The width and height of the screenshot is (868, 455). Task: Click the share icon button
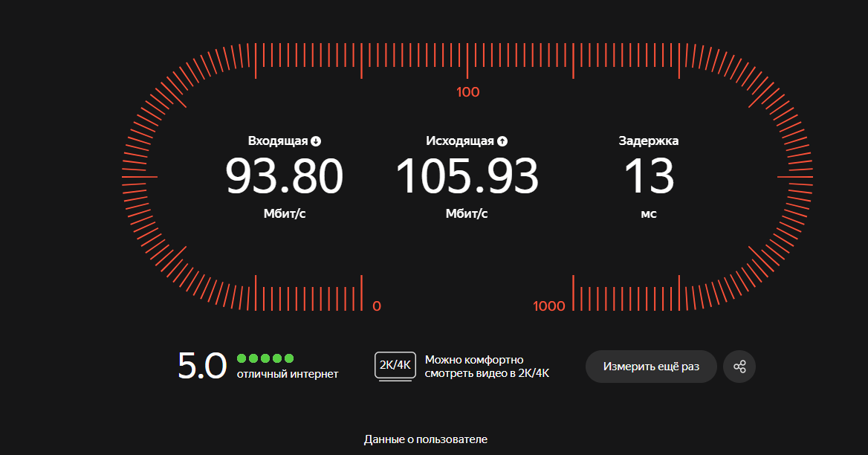click(739, 367)
